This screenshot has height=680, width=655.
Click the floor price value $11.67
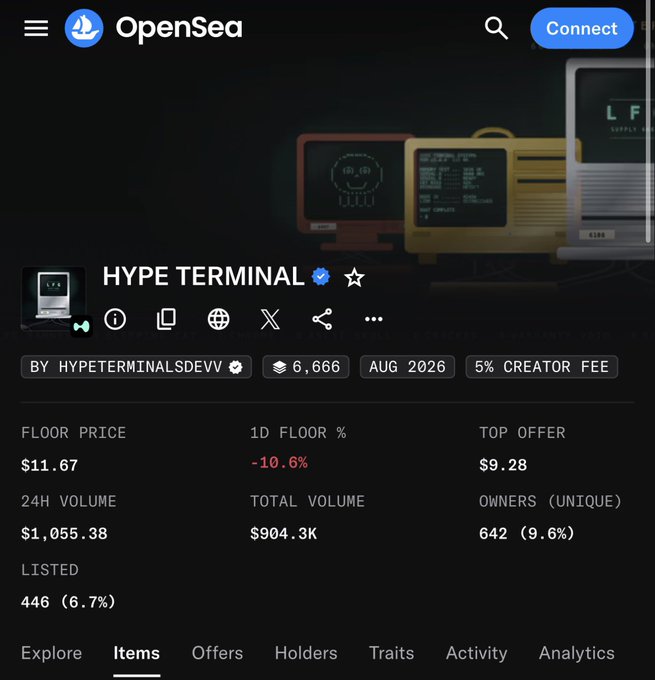tap(49, 465)
